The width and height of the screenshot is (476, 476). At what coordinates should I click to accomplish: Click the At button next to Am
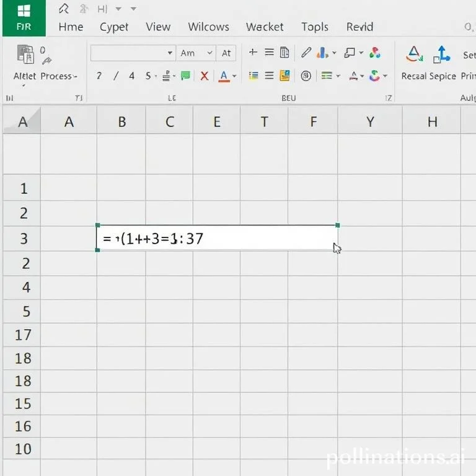pos(226,53)
